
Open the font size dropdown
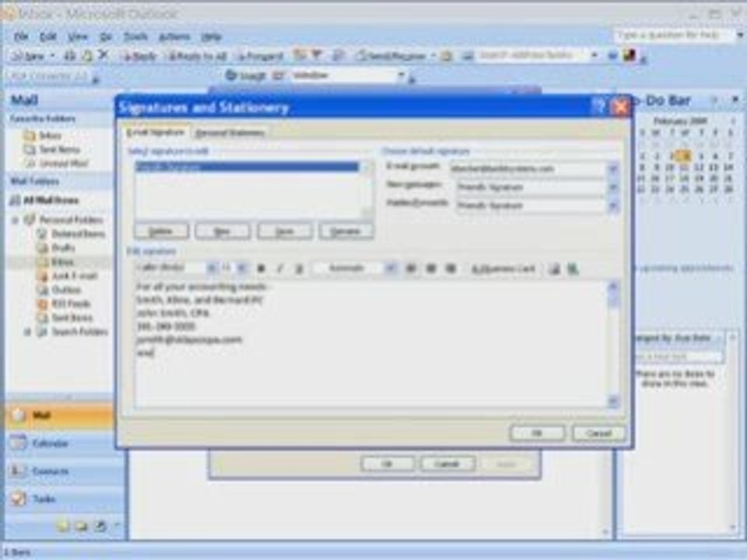[x=241, y=268]
